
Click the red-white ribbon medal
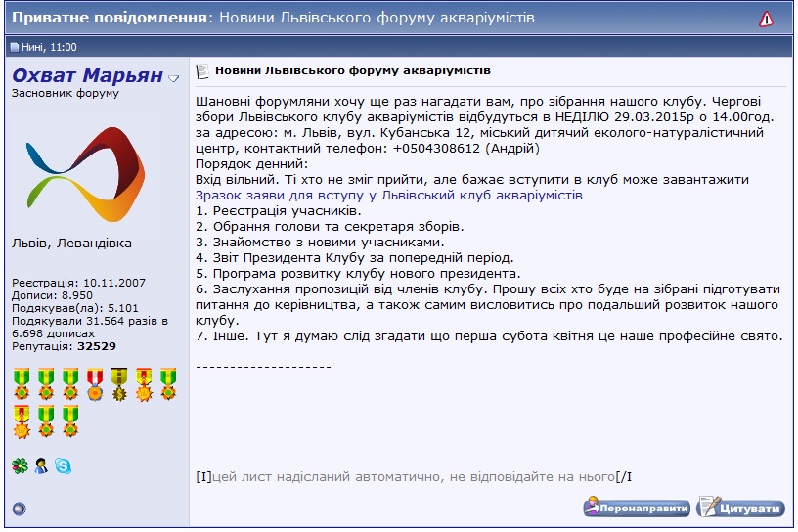click(95, 383)
